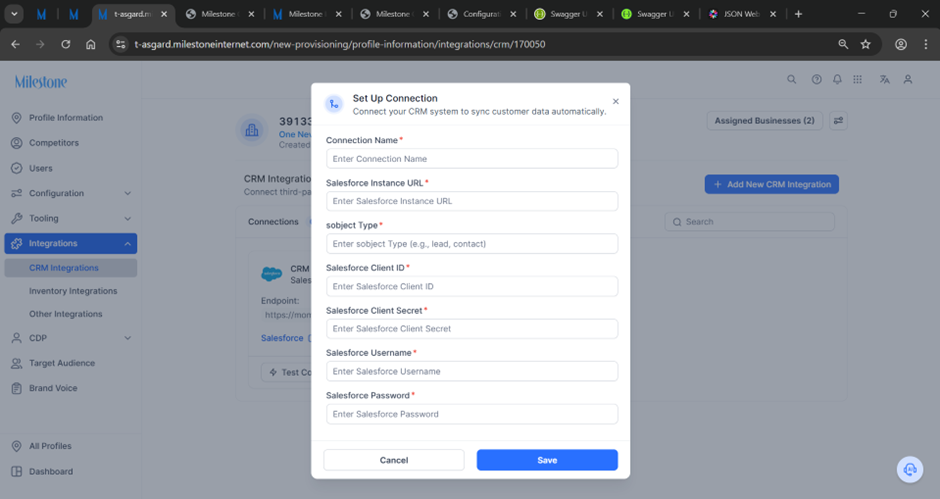Select CRM Integrations submenu item
The width and height of the screenshot is (940, 499).
tap(71, 268)
